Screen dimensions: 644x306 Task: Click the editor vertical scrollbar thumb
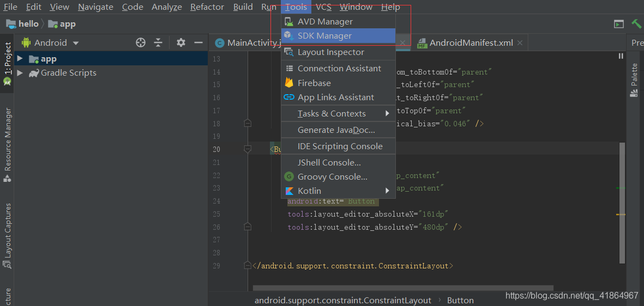pos(622,203)
